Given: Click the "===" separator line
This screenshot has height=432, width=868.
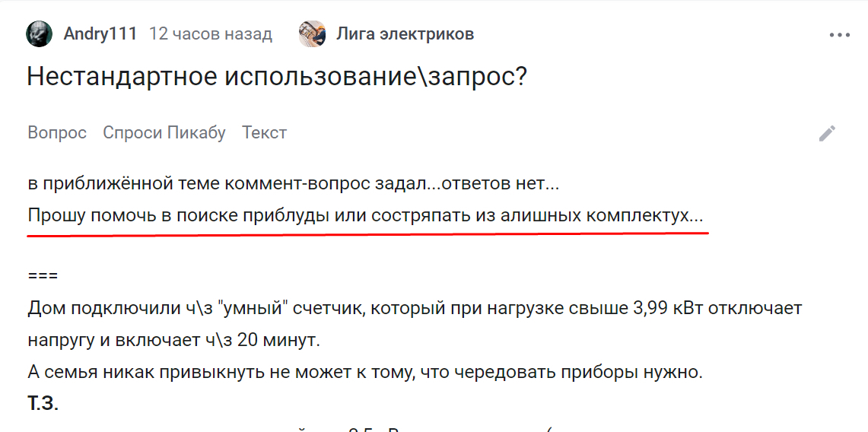Looking at the screenshot, I should 43,275.
